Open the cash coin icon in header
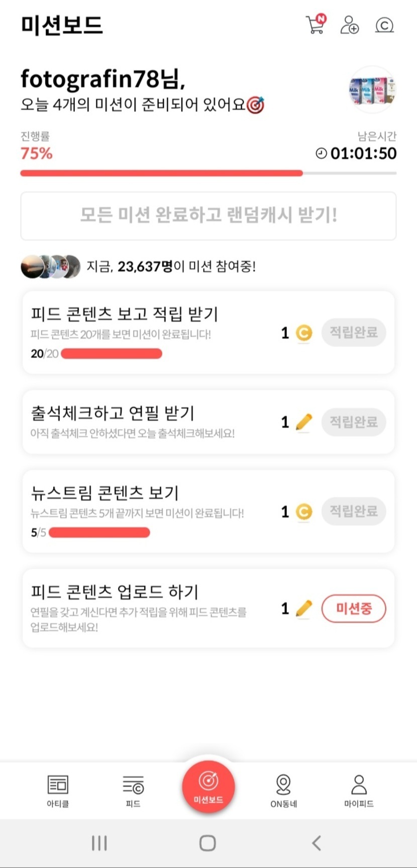This screenshot has height=868, width=417. (384, 25)
